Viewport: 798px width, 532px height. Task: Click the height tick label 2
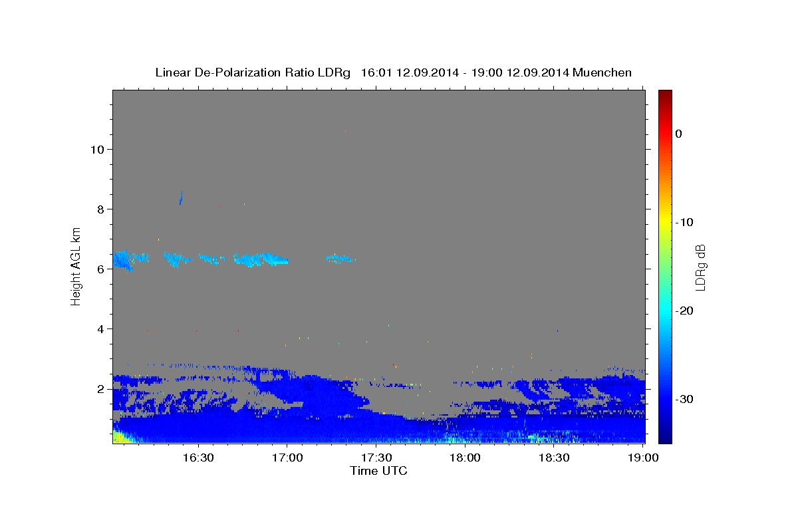tap(99, 388)
